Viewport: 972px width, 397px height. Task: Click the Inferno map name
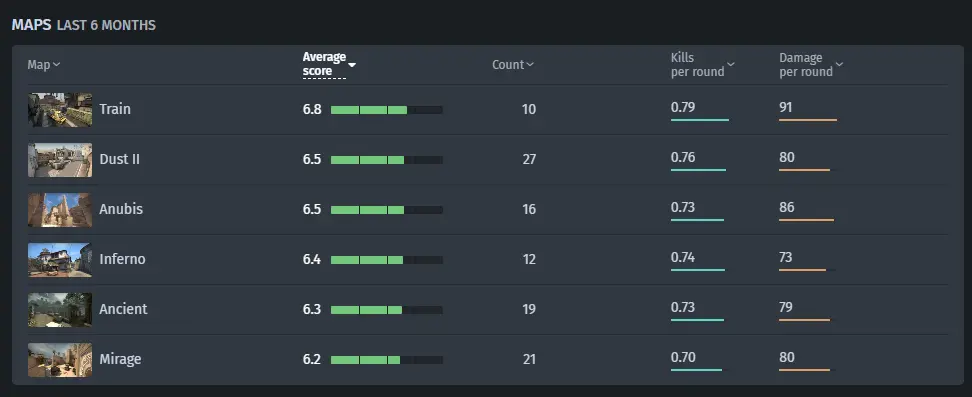click(x=122, y=259)
